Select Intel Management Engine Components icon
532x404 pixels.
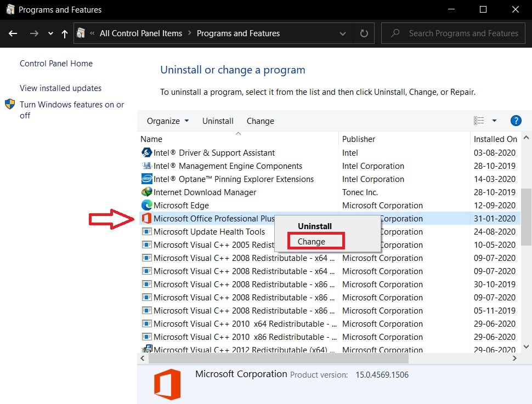[146, 166]
